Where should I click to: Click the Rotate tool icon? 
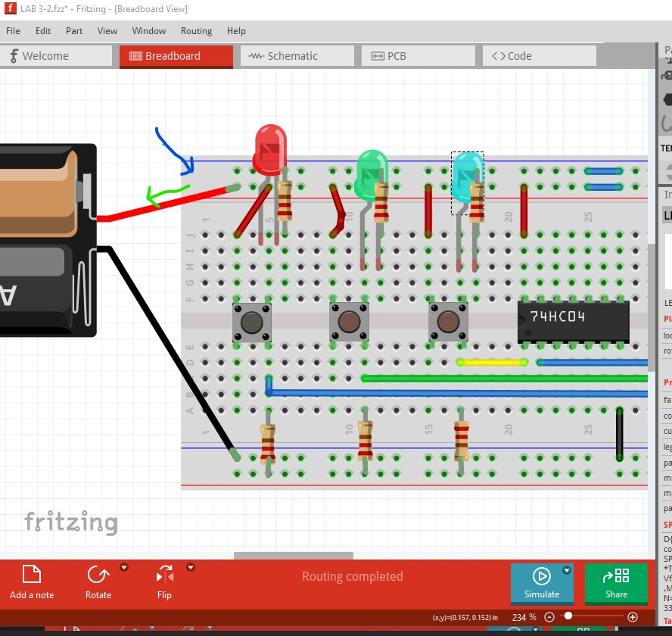click(x=98, y=575)
